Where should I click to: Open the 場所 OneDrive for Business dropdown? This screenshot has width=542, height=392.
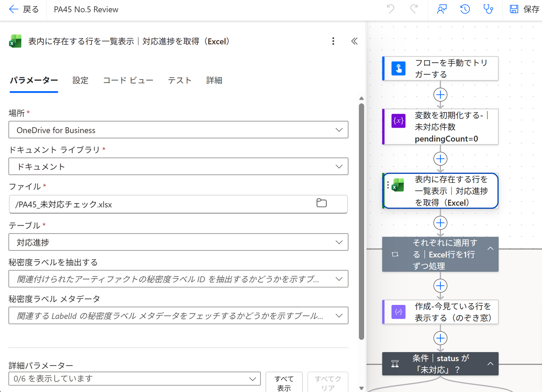click(x=178, y=130)
